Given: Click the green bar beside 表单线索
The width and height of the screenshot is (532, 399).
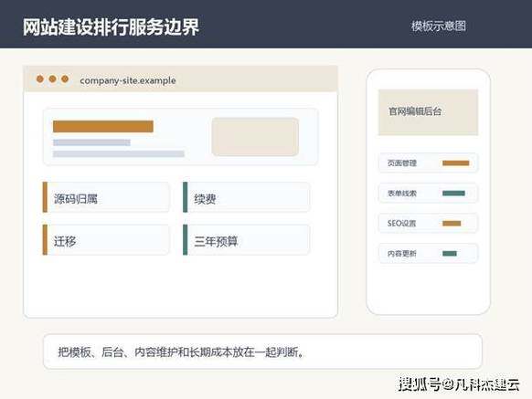Looking at the screenshot, I should point(453,194).
